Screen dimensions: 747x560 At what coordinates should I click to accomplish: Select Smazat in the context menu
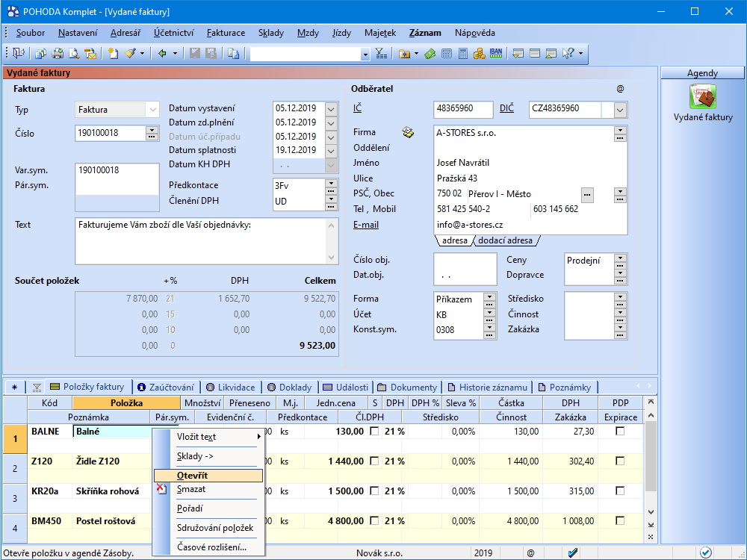208,489
